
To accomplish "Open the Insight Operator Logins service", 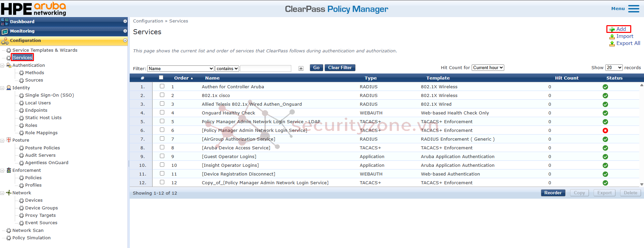I will [230, 165].
